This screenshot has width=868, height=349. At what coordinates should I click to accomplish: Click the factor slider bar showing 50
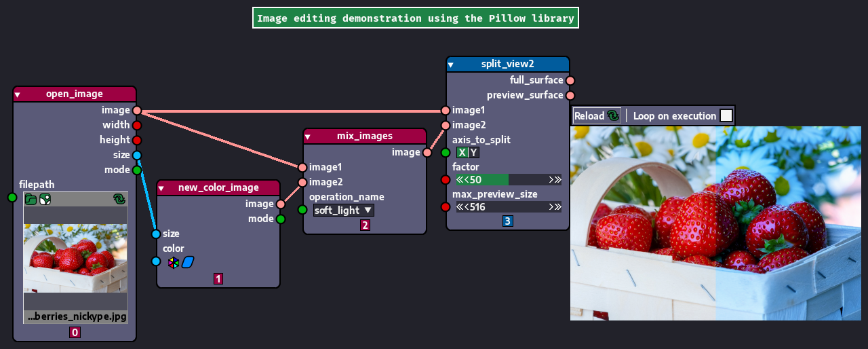tap(509, 180)
